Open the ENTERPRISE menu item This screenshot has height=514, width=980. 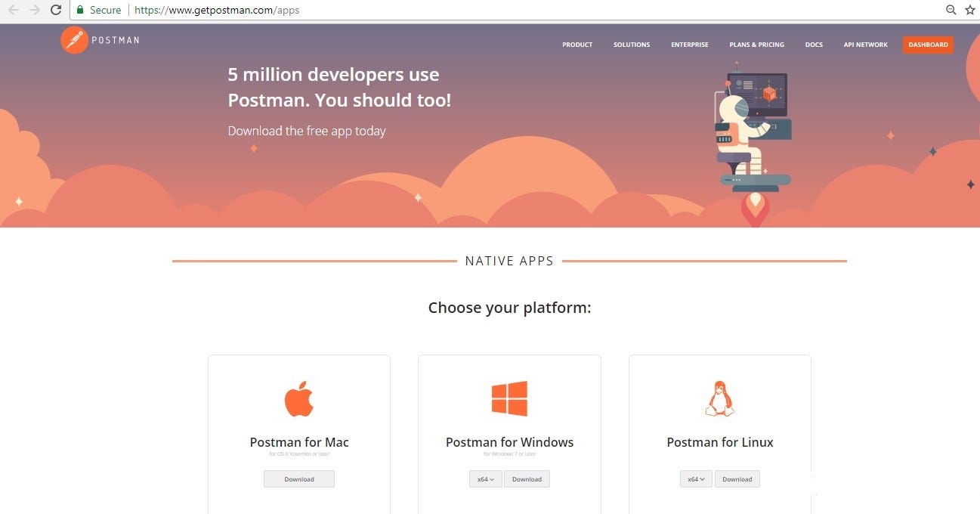[690, 45]
